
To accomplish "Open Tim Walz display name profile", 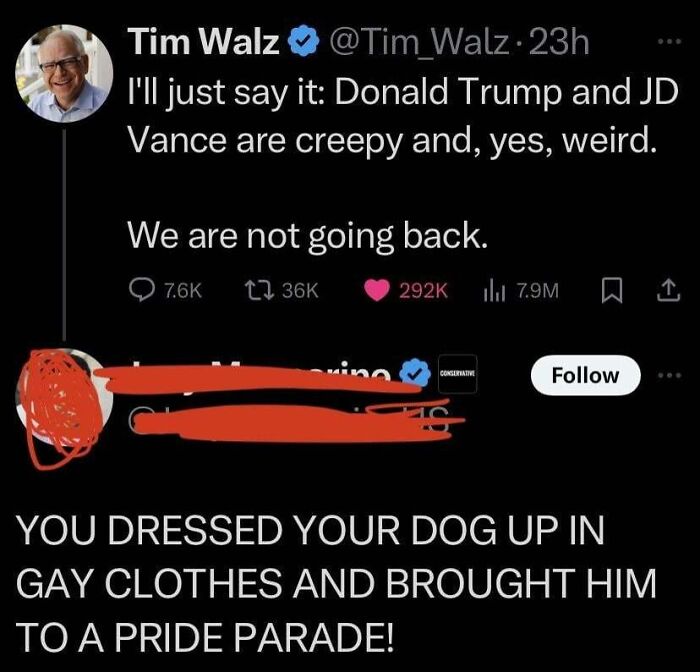I will coord(204,42).
